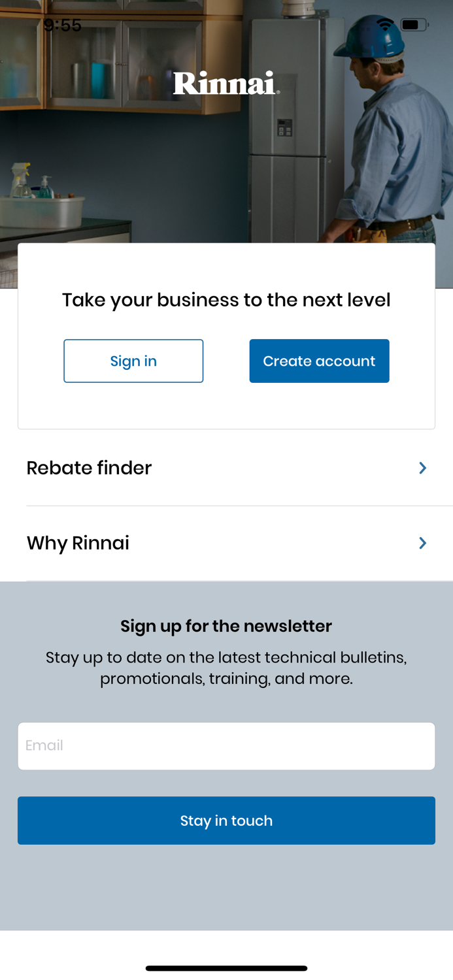The height and width of the screenshot is (980, 453).
Task: Tap the home indicator bar
Action: pos(226,968)
